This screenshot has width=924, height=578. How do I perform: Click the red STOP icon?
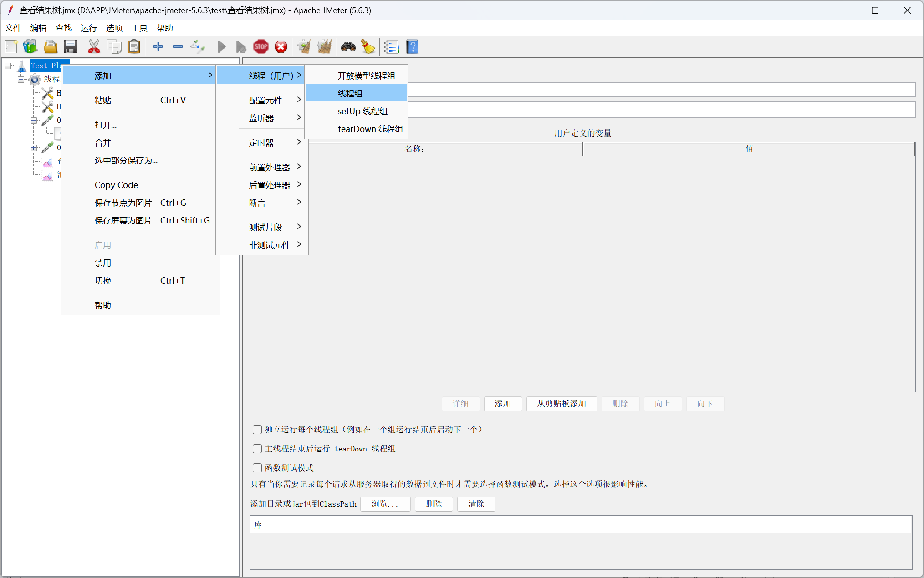(261, 46)
